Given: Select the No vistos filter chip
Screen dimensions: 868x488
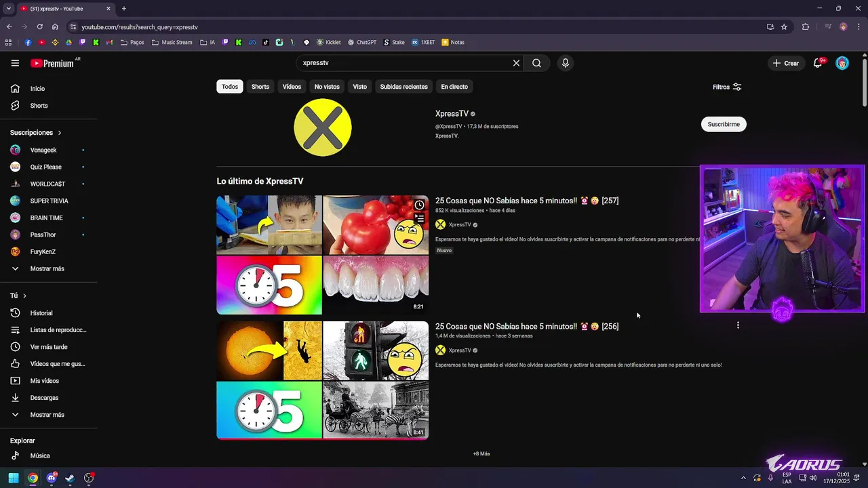Looking at the screenshot, I should [x=327, y=87].
